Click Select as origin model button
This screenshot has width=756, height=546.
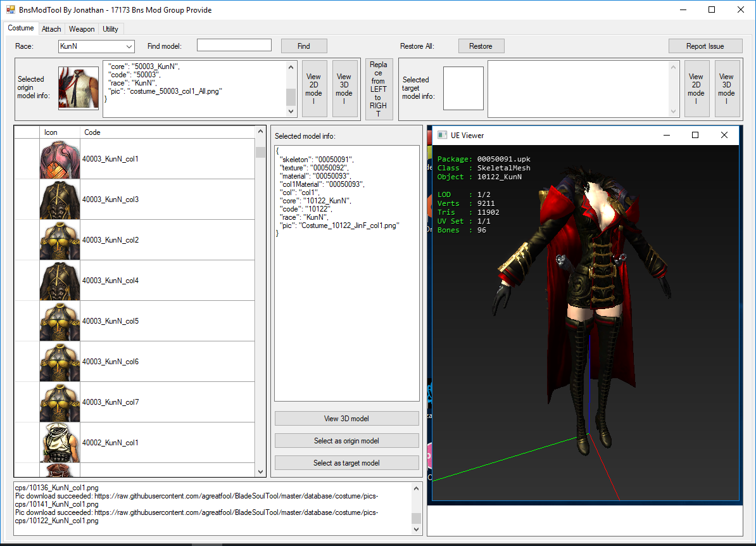(347, 441)
